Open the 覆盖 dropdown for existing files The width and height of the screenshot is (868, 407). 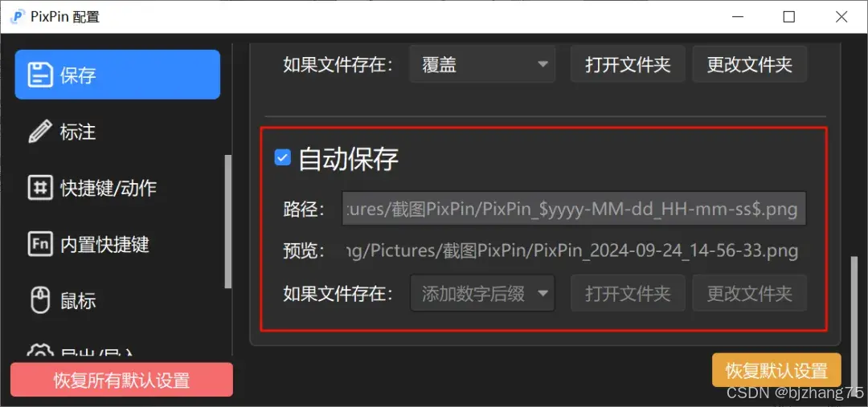(x=482, y=65)
